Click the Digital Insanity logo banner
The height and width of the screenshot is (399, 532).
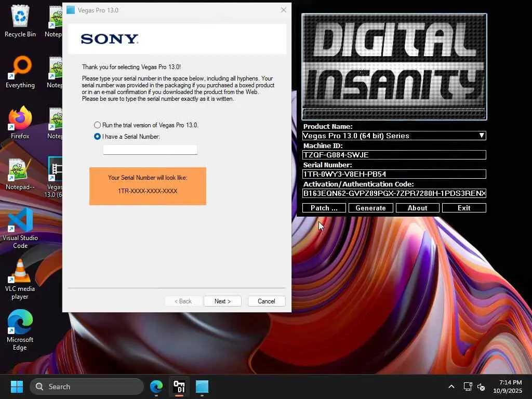tap(394, 66)
